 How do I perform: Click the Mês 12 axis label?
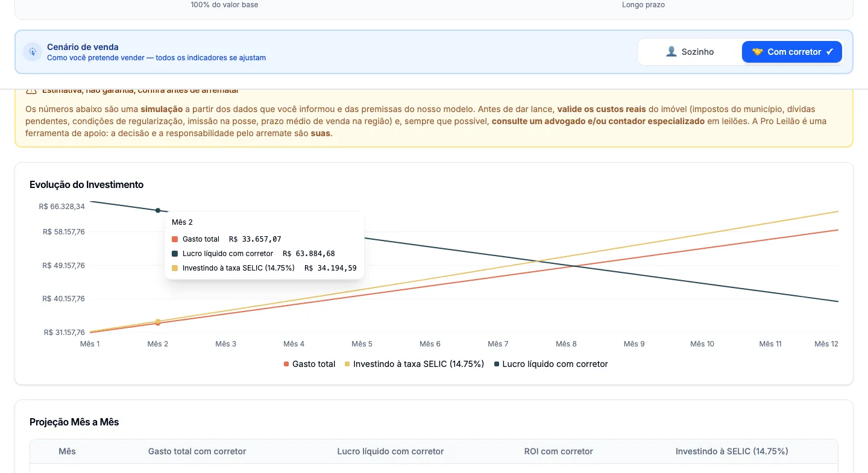point(826,344)
